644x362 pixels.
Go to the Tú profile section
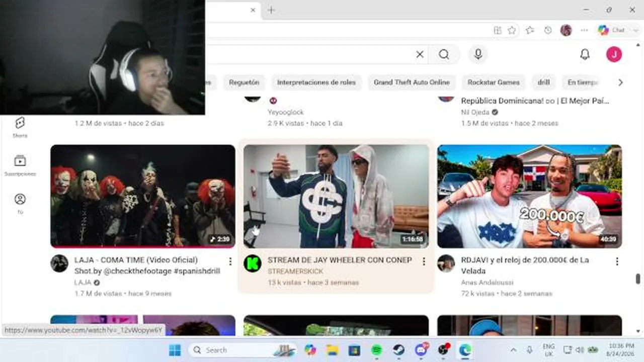point(20,204)
